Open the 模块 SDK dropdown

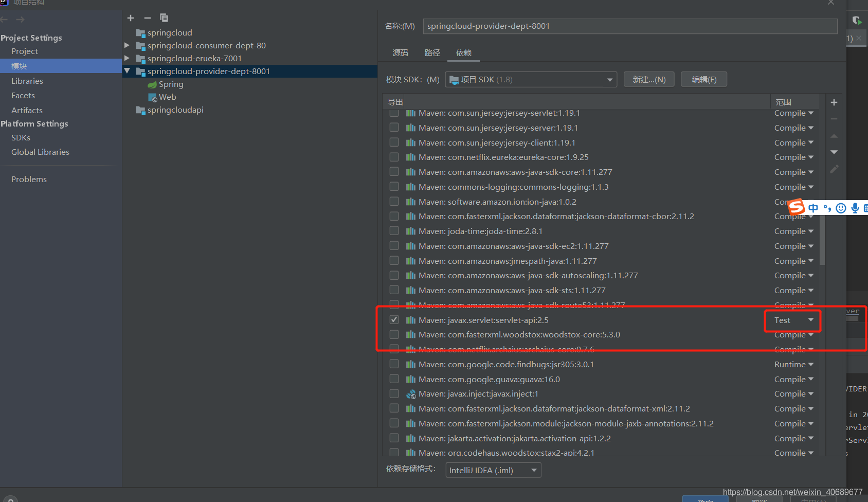[609, 79]
